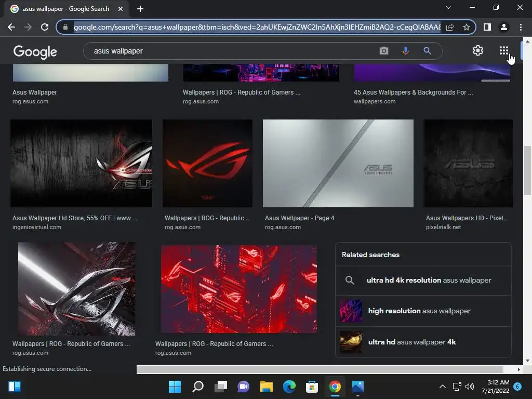Open the tab search dropdown chevron

(x=448, y=7)
